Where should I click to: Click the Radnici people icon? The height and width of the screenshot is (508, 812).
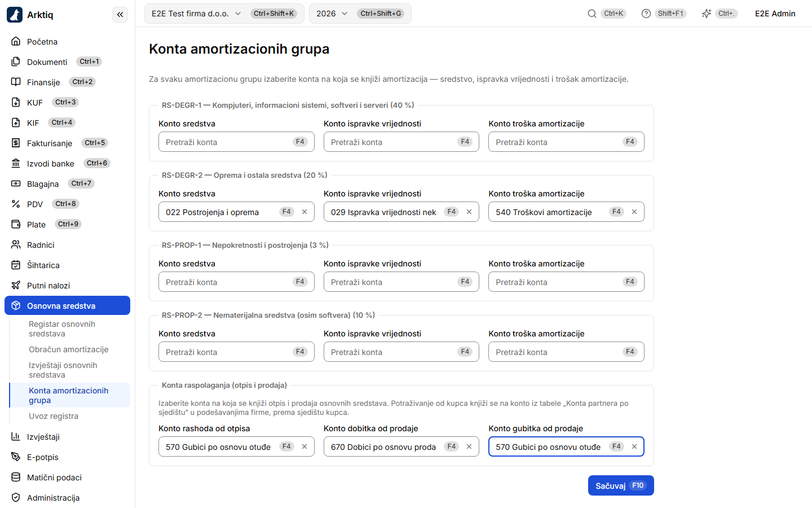[x=16, y=244]
